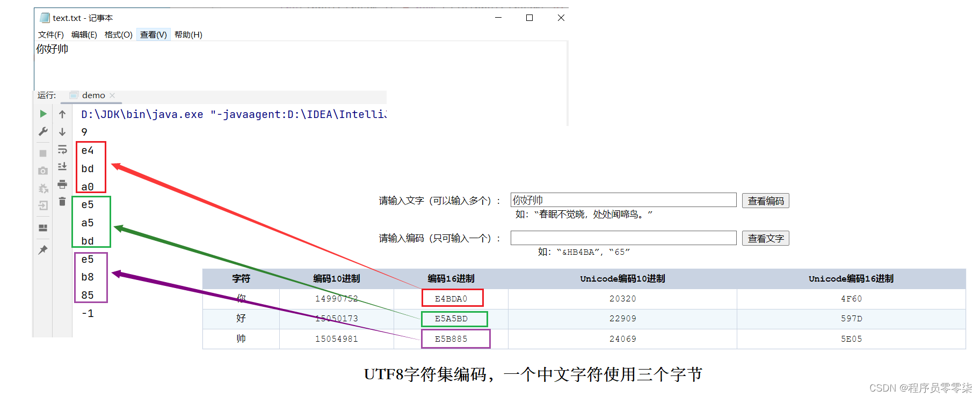The height and width of the screenshot is (398, 980).
Task: Click the empty encoding input field
Action: pos(623,238)
